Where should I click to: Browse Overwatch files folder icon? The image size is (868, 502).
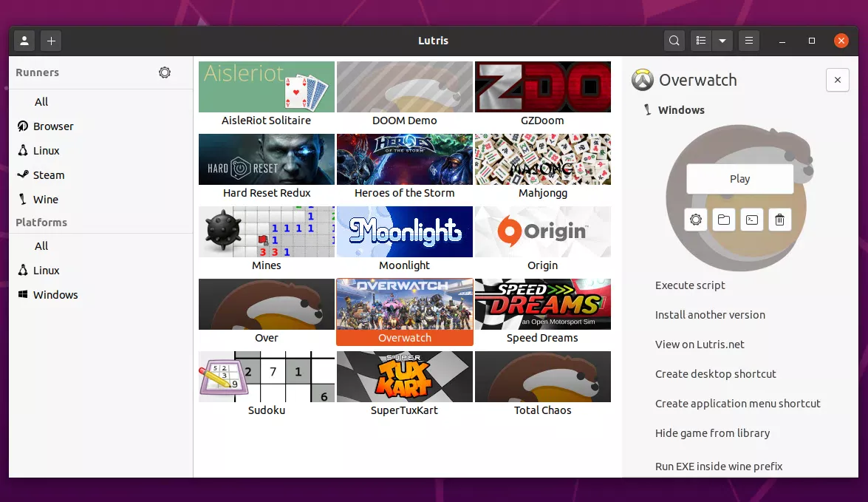coord(723,220)
